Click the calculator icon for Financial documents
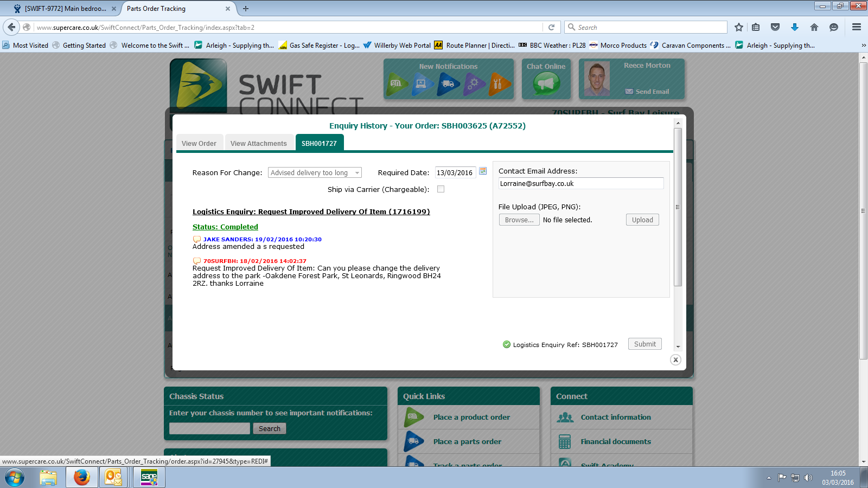The image size is (868, 488). pos(565,441)
